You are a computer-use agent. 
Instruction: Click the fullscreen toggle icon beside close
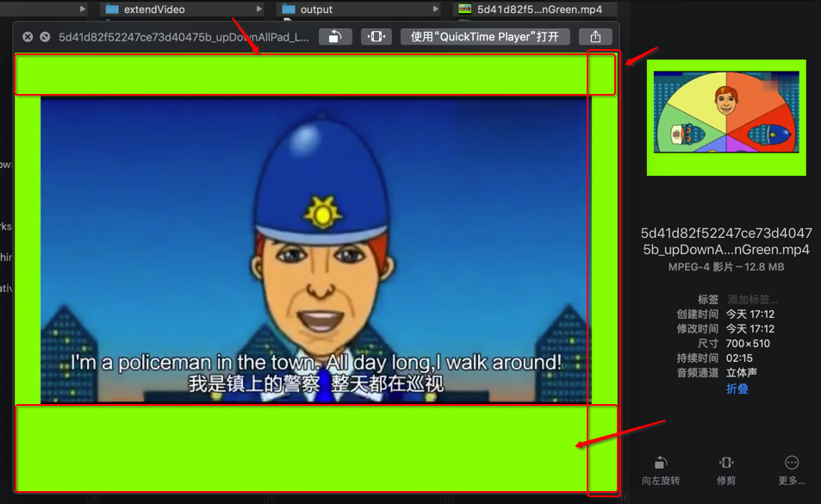tap(45, 37)
